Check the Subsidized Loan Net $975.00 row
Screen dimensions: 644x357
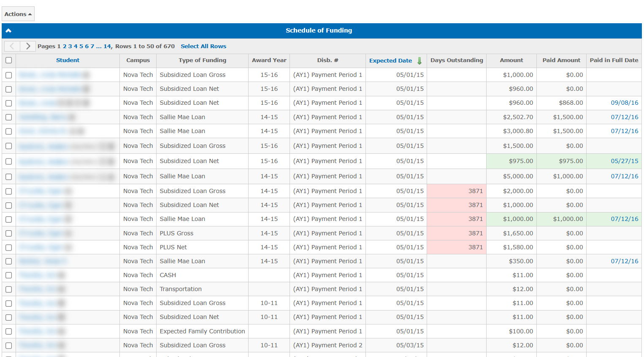[x=8, y=161]
